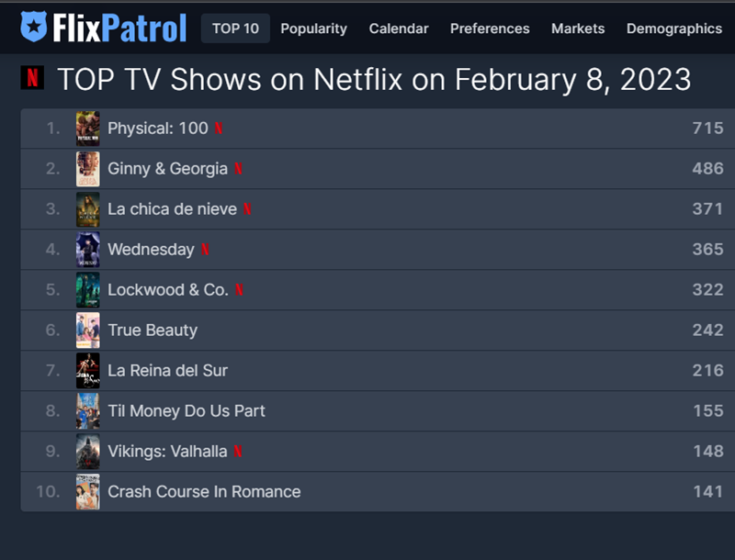Go to the Calendar section

[399, 28]
